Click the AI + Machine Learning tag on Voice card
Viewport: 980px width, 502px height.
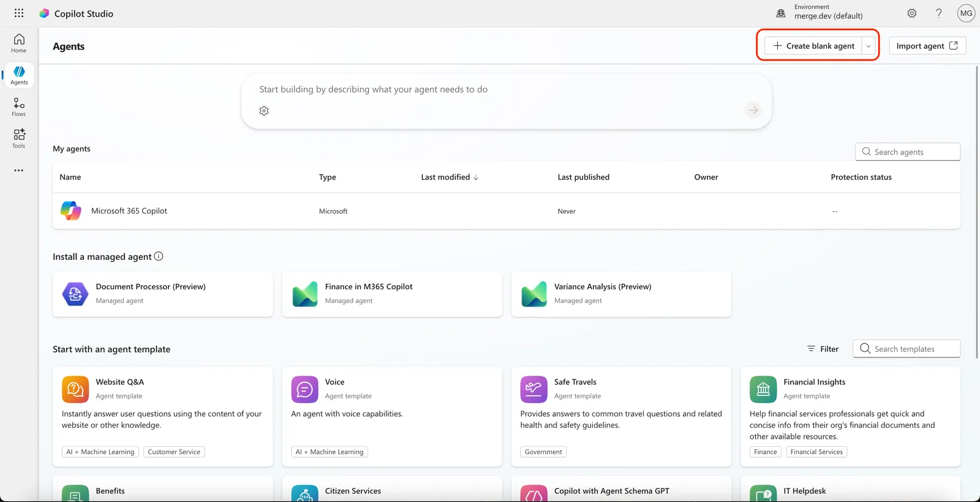point(330,452)
